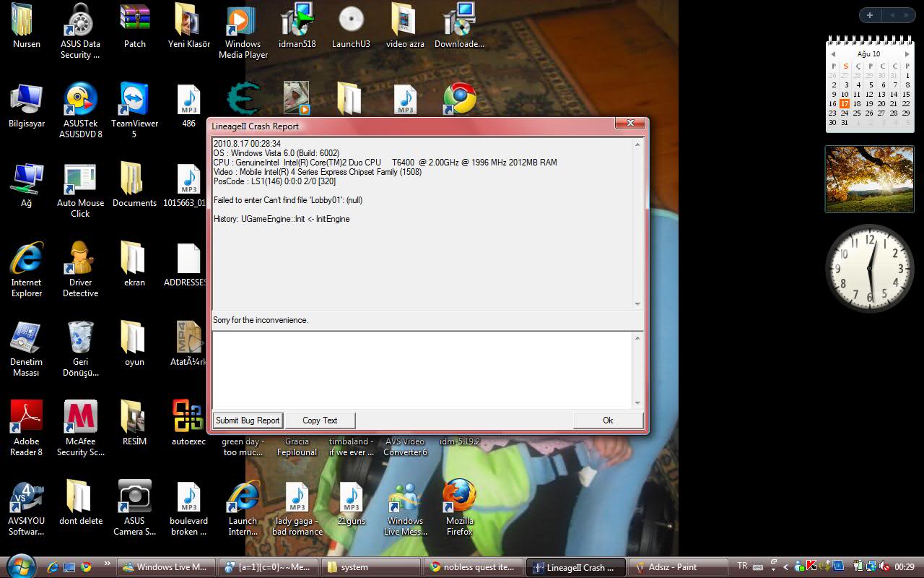Select today's date 17 in calendar gadget
The image size is (924, 578).
point(845,103)
